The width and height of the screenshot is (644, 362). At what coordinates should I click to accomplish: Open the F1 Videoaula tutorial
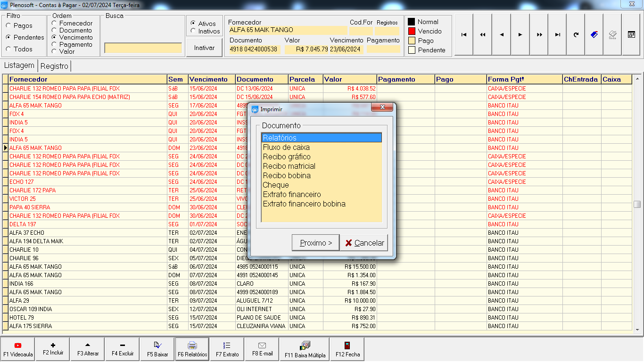pos(18,349)
